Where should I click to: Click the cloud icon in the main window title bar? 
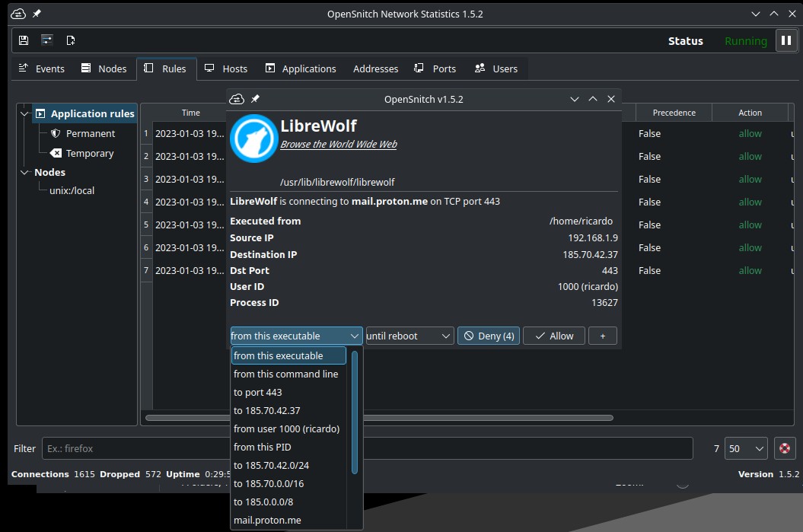(18, 14)
